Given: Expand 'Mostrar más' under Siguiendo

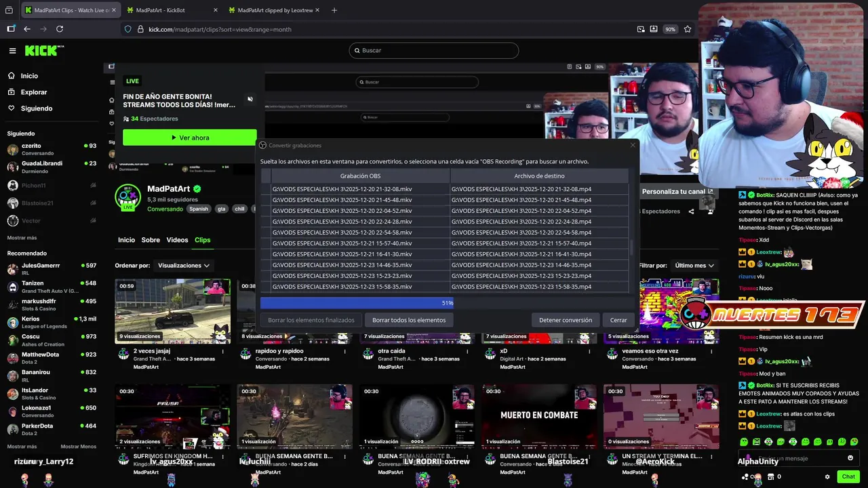Looking at the screenshot, I should (x=22, y=238).
